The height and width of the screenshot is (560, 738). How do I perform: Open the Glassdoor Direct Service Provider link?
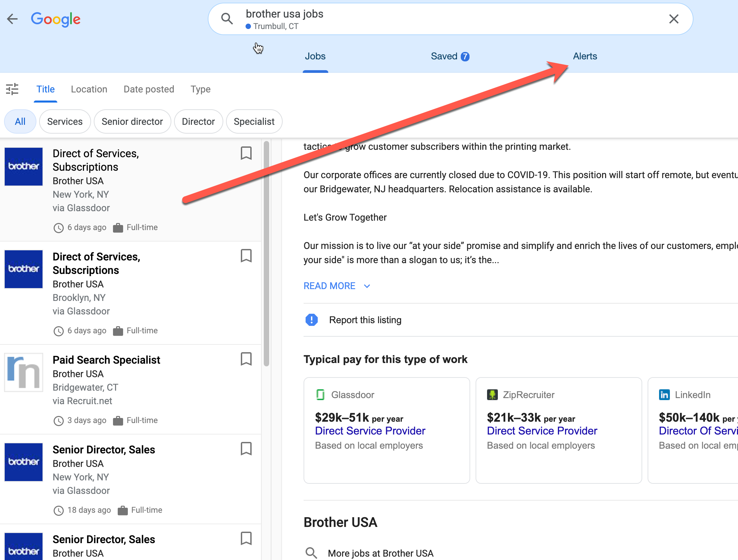pyautogui.click(x=370, y=431)
